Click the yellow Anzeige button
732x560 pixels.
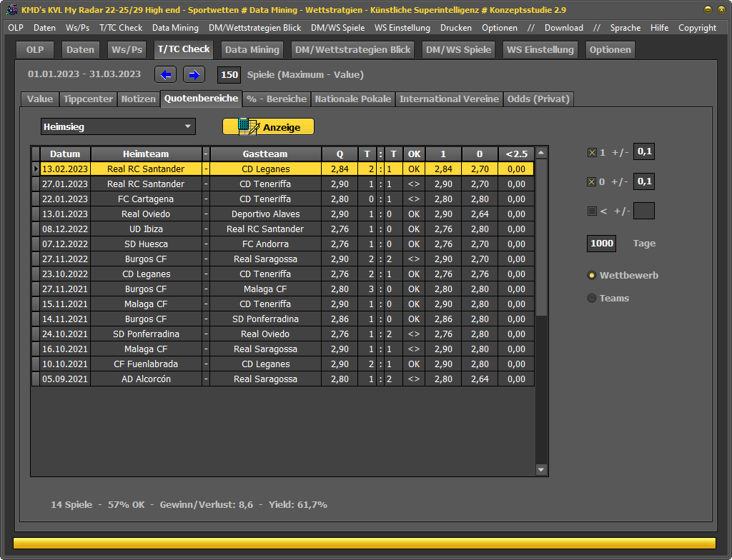(x=269, y=127)
